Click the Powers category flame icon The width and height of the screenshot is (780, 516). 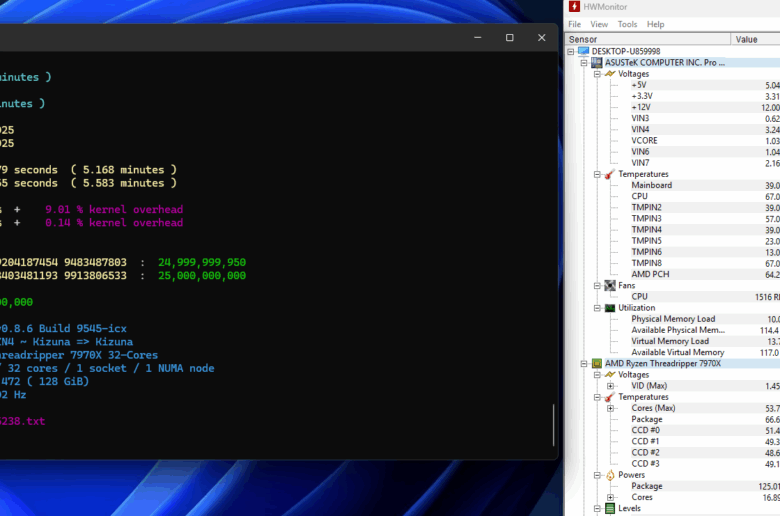610,475
